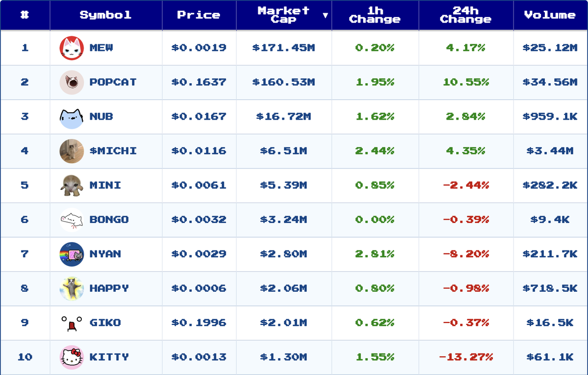588x375 pixels.
Task: Click the BONGO cat icon
Action: coord(72,220)
